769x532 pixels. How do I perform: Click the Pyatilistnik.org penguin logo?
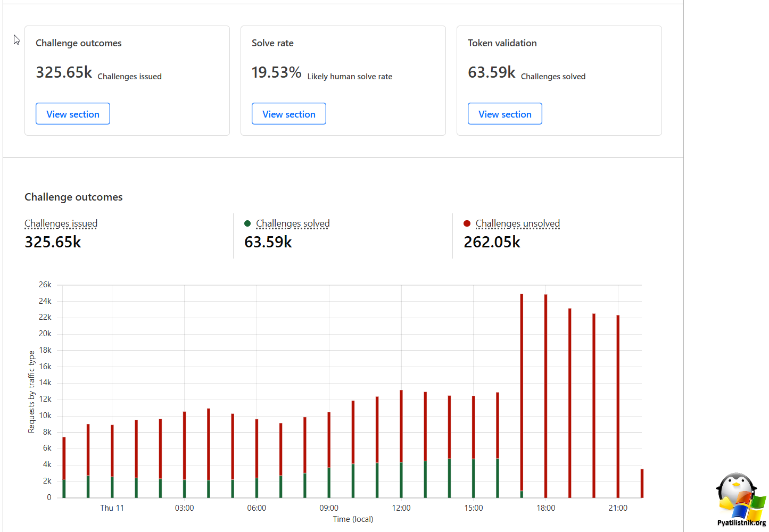coord(741,499)
